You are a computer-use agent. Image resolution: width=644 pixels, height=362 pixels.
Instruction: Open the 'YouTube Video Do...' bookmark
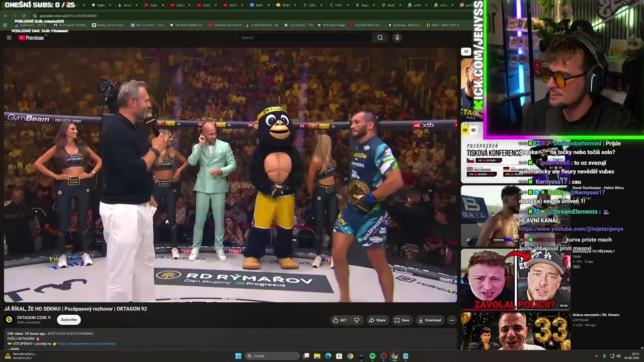365,25
